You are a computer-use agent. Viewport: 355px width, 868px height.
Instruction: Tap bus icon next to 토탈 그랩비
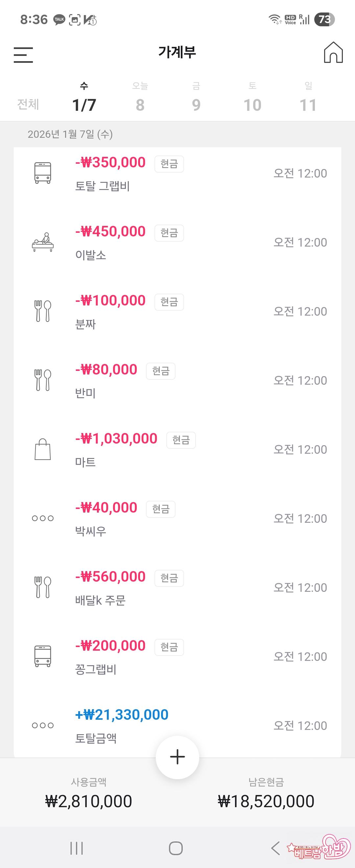click(43, 173)
